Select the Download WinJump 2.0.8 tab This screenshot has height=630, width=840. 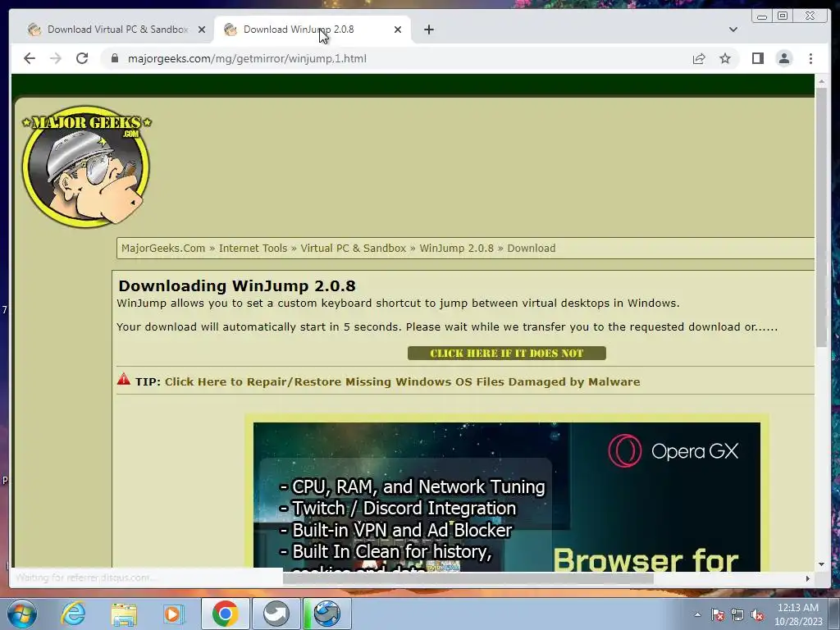click(x=313, y=30)
